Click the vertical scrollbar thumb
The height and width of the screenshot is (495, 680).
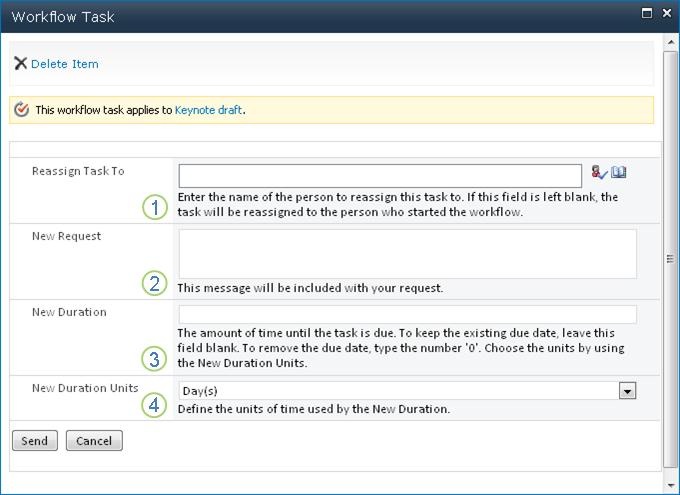coord(670,258)
